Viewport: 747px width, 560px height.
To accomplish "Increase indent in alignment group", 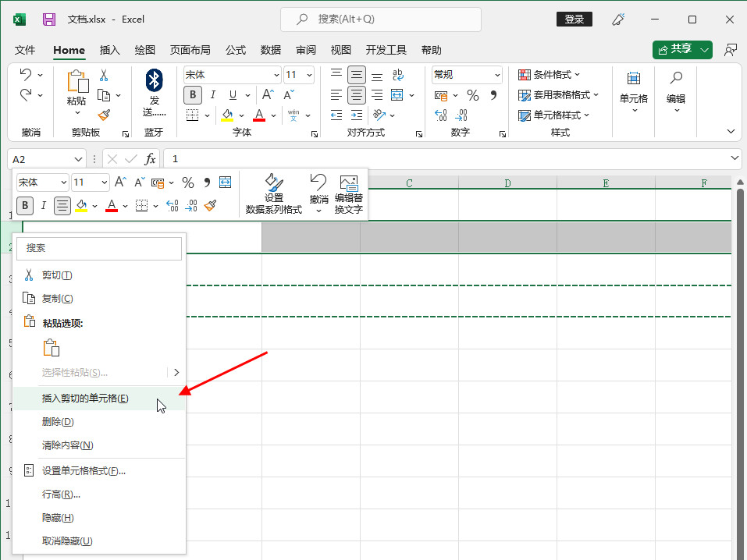I will click(357, 115).
